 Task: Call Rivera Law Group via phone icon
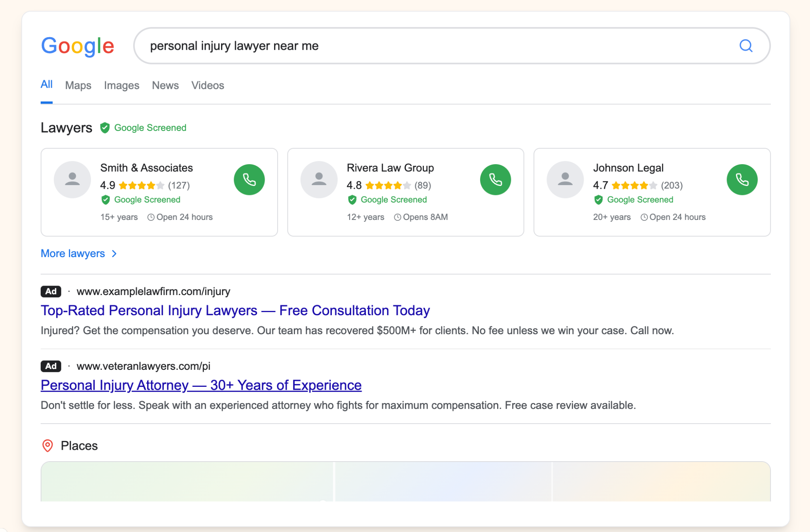pos(496,180)
